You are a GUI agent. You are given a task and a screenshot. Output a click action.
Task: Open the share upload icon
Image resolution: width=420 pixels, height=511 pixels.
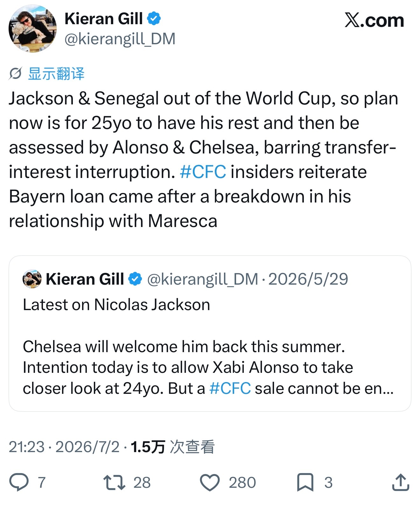click(x=401, y=482)
